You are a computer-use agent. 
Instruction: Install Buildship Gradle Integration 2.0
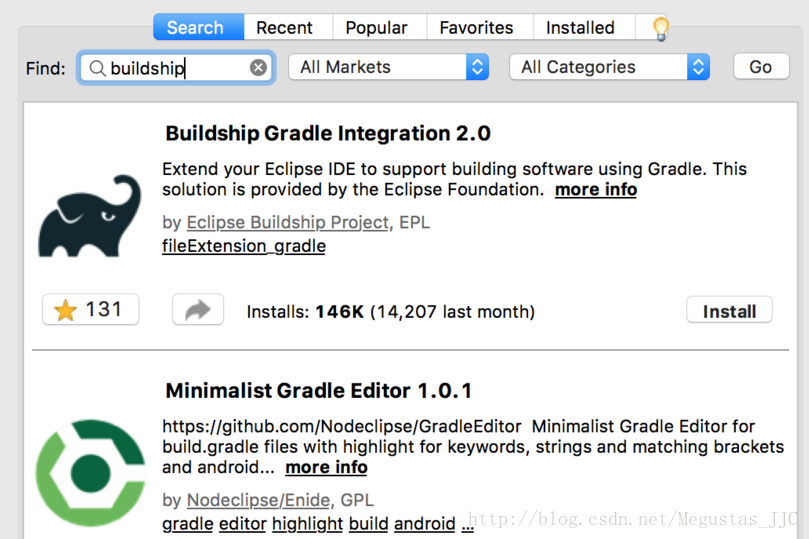729,311
